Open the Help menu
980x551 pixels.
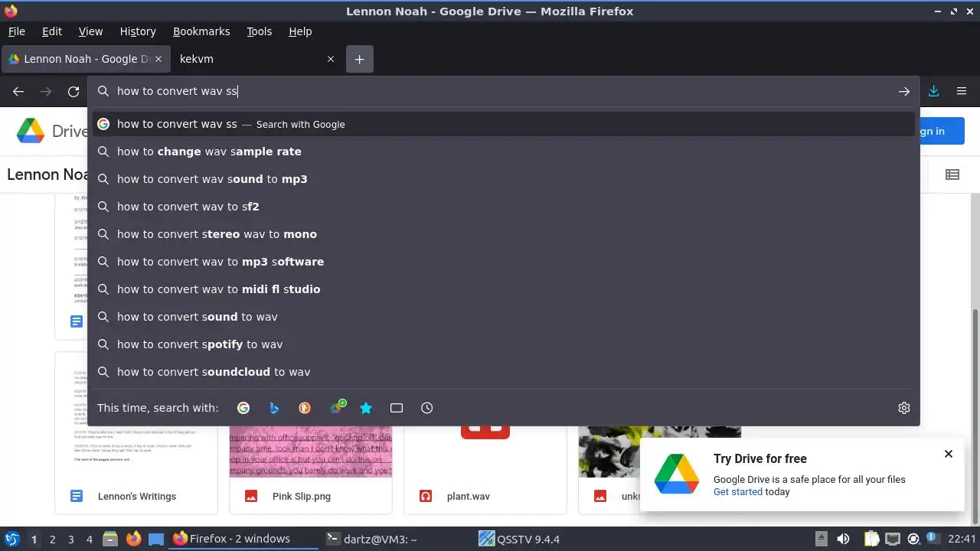click(x=300, y=31)
